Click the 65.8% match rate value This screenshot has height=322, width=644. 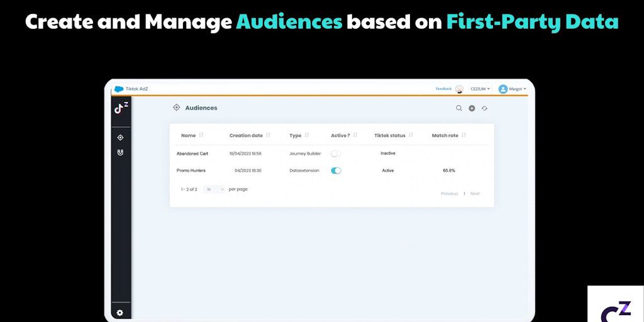point(449,170)
